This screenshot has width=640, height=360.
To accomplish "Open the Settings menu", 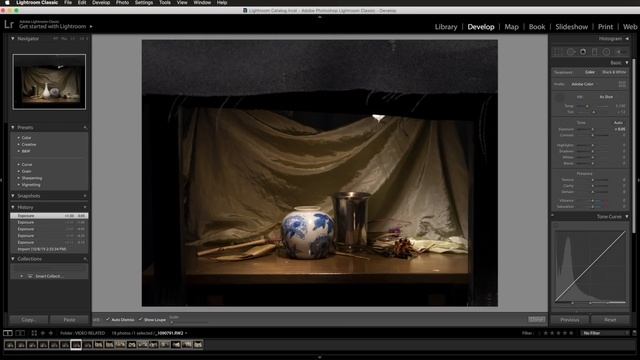I will [144, 2].
